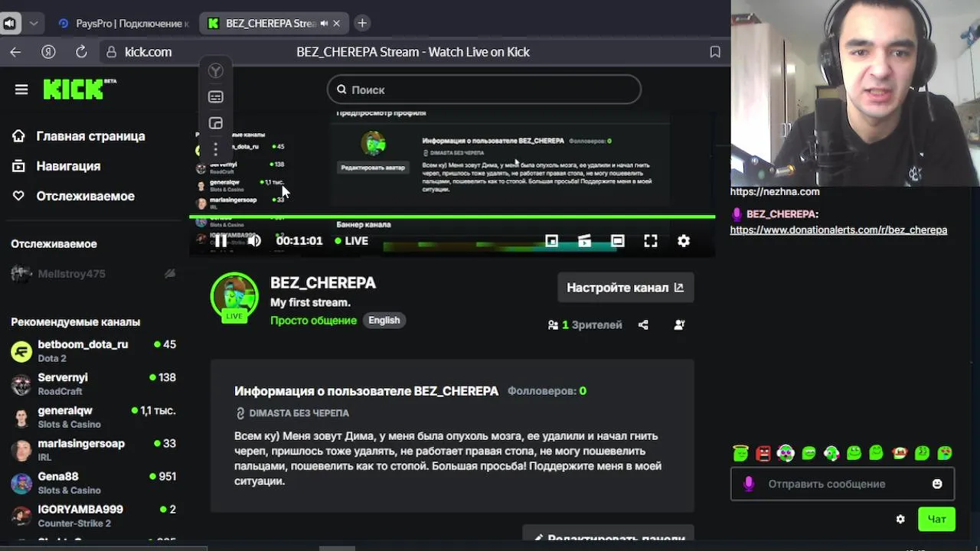Open recommended channel generalqw
Image resolution: width=980 pixels, height=551 pixels.
pyautogui.click(x=93, y=417)
